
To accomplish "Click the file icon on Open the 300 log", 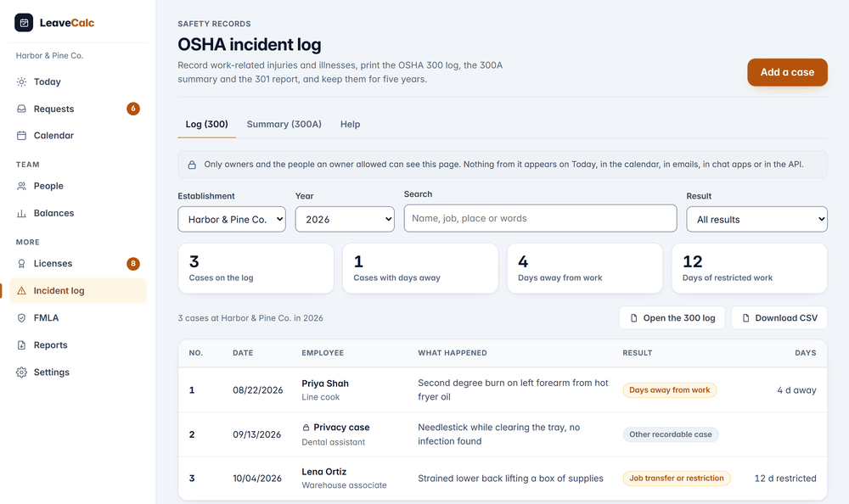I will [633, 318].
